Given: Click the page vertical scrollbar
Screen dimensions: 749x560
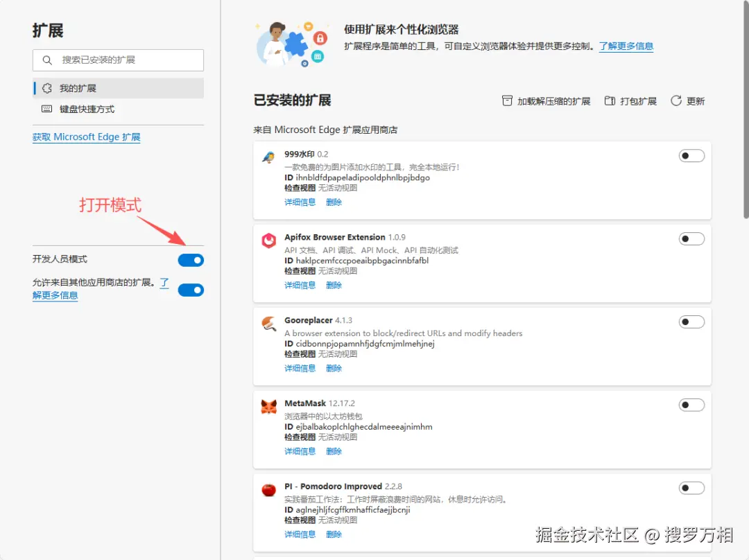Looking at the screenshot, I should click(745, 110).
